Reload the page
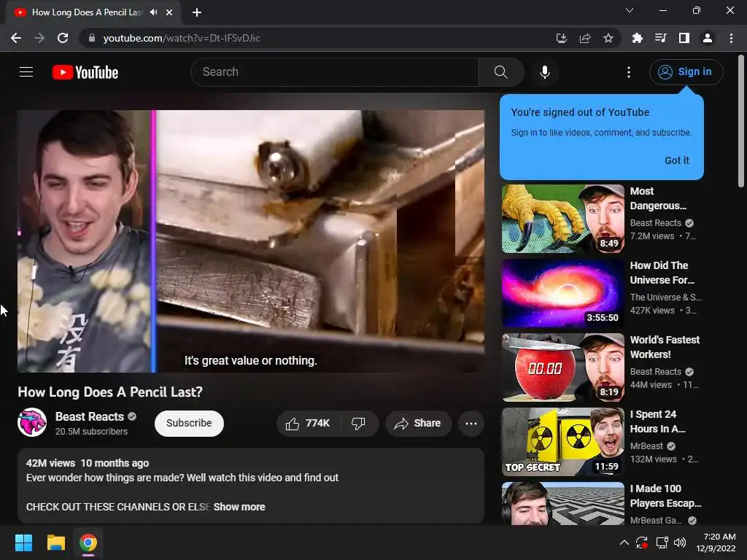This screenshot has height=560, width=747. click(63, 38)
